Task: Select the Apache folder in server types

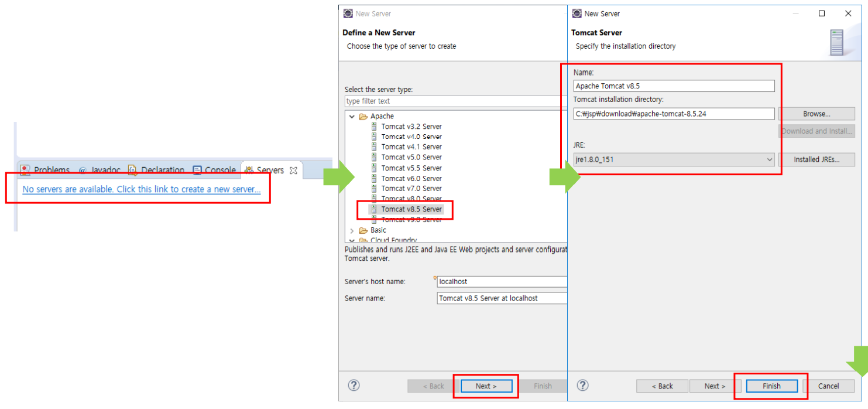Action: click(376, 116)
